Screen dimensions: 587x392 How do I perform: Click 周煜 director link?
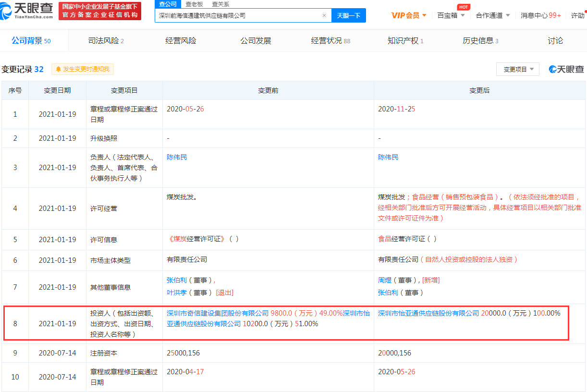(385, 280)
